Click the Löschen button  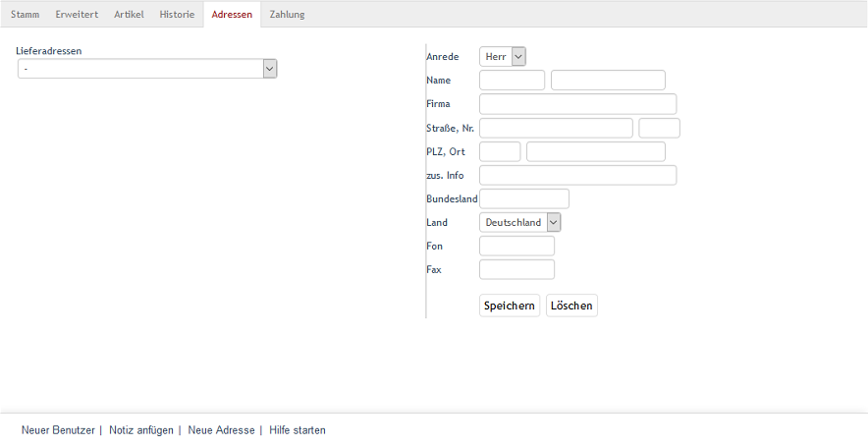[571, 306]
